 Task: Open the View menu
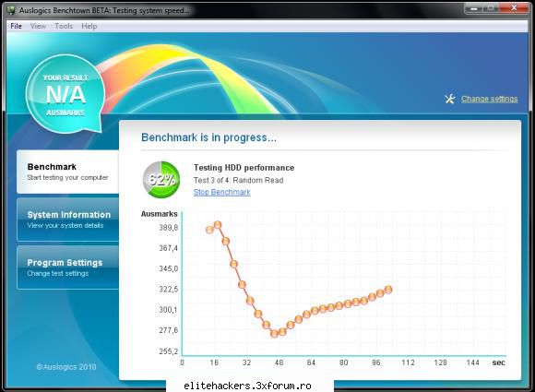[x=38, y=26]
